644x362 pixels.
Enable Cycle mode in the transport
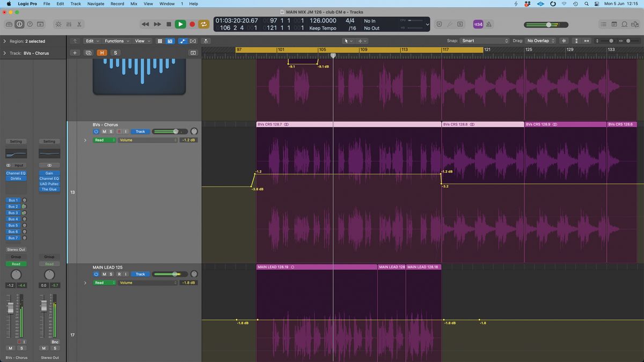(x=204, y=24)
